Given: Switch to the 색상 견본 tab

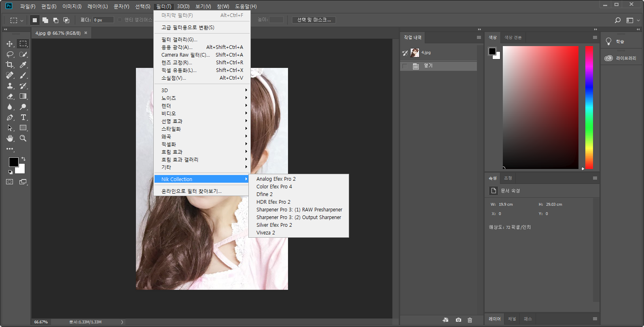Looking at the screenshot, I should pyautogui.click(x=513, y=38).
